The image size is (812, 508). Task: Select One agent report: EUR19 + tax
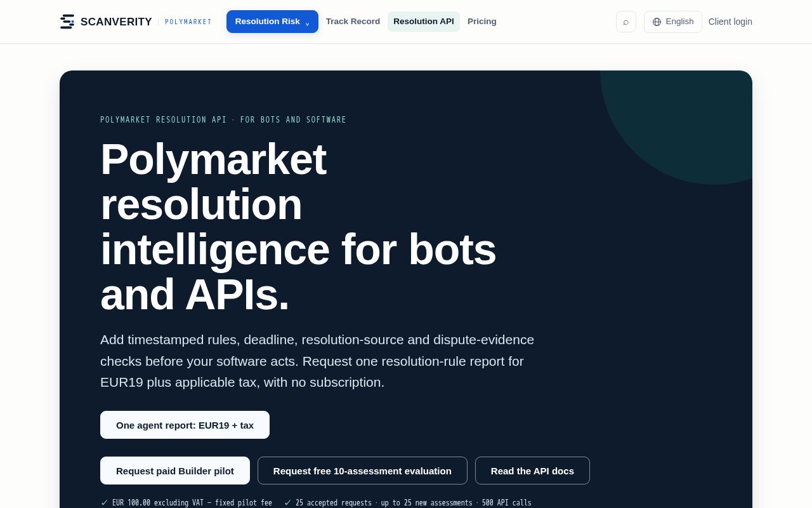[185, 425]
